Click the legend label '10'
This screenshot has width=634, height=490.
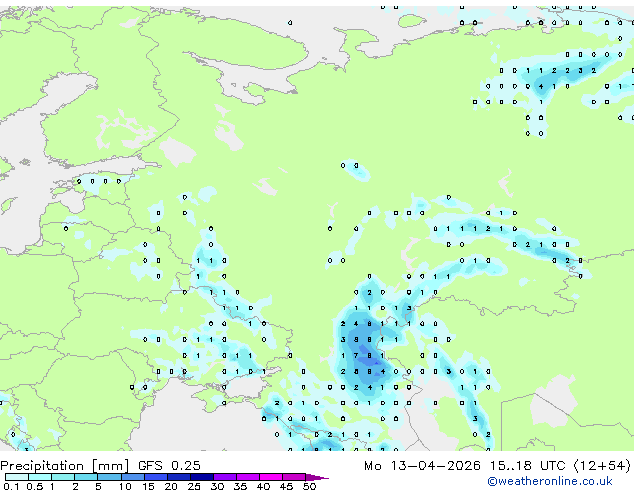click(125, 486)
